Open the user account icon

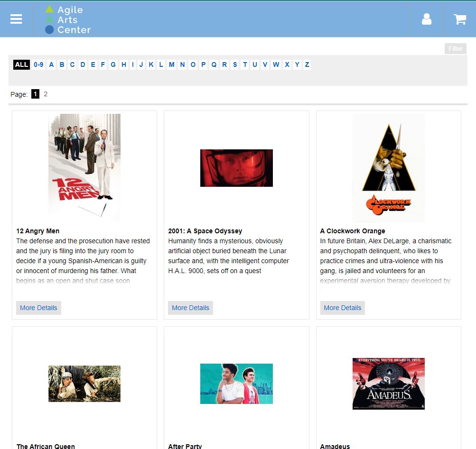click(x=427, y=19)
